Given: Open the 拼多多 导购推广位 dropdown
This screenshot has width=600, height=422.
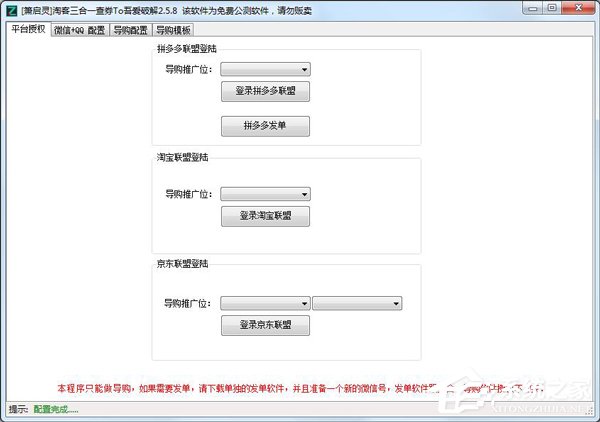Looking at the screenshot, I should point(266,70).
